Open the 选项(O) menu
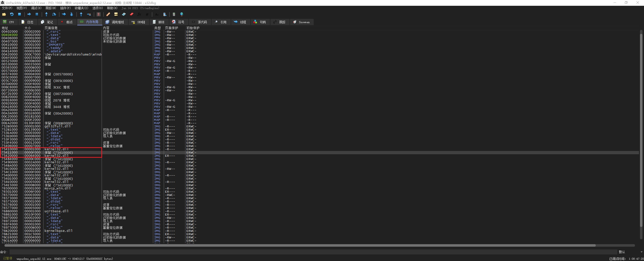644x261 pixels. [98, 8]
